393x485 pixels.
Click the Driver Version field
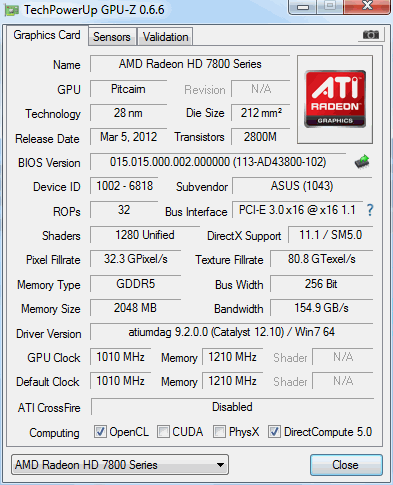pos(231,332)
